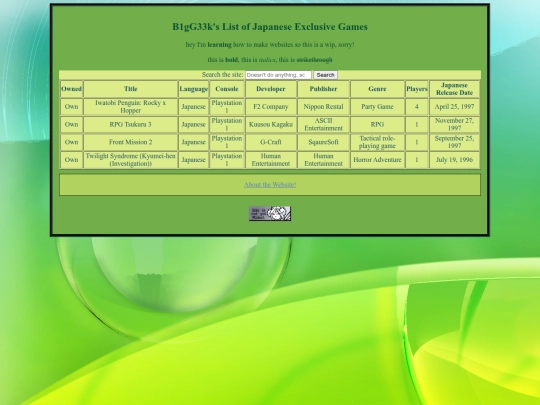Select the Japanese Release Date column header

454,89
